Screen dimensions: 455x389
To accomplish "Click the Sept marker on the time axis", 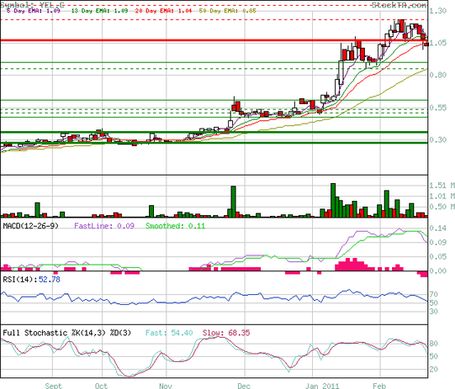I will pyautogui.click(x=53, y=386).
